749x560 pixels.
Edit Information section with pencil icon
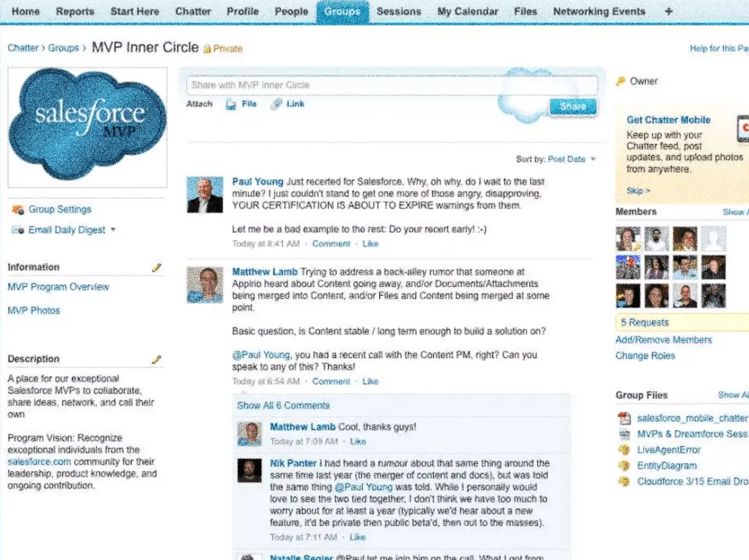pos(157,267)
